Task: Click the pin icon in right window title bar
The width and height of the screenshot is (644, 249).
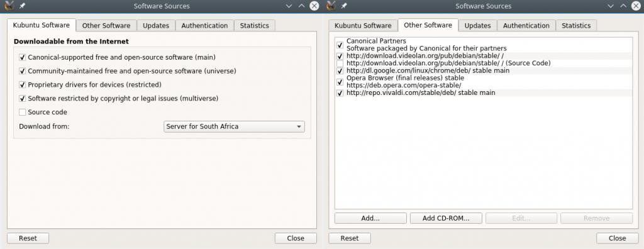Action: [x=344, y=6]
